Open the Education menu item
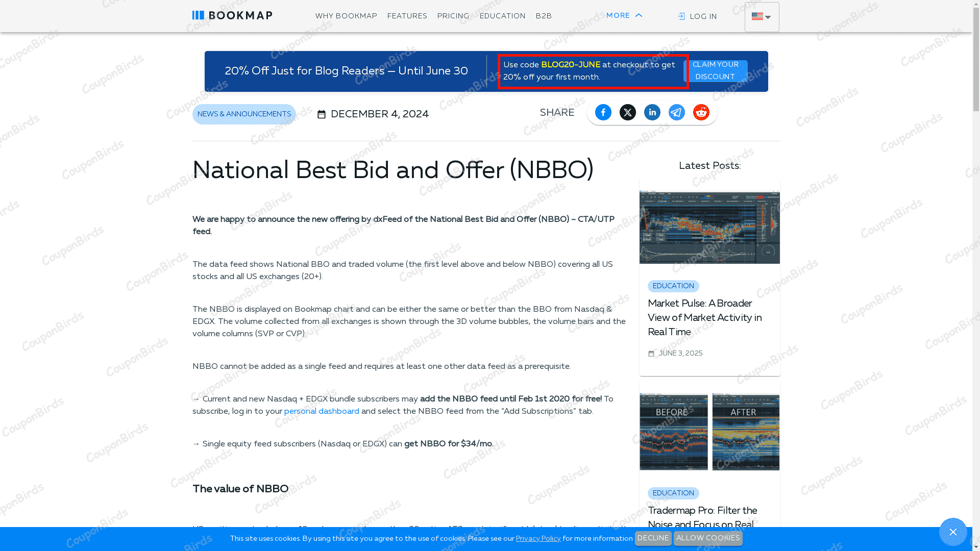The image size is (980, 551). click(x=502, y=16)
